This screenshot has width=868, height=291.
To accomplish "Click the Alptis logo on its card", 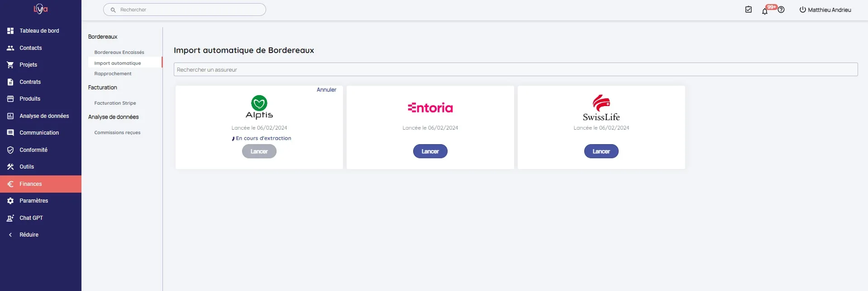I will 259,107.
